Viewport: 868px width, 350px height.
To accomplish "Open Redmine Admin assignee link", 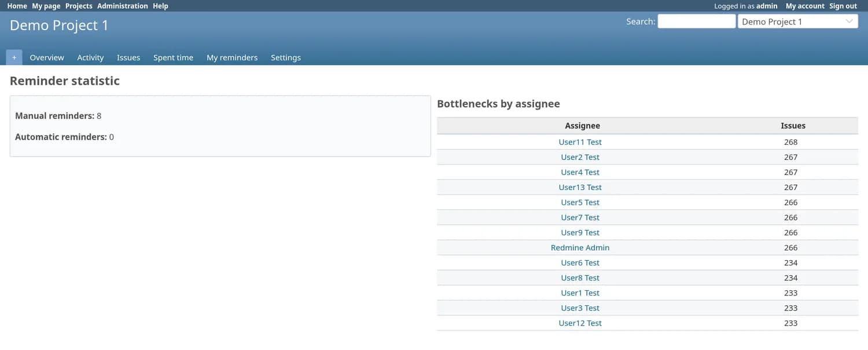I will coord(580,247).
